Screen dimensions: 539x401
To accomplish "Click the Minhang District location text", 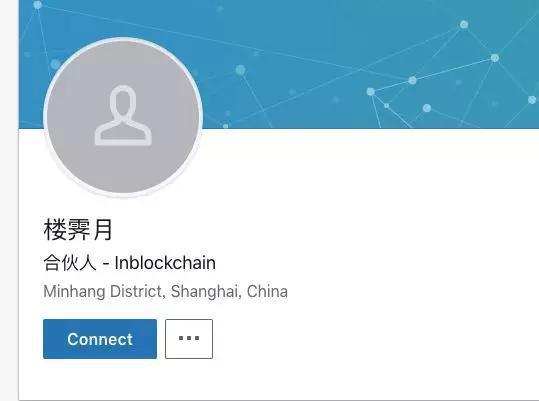I will click(x=102, y=291).
